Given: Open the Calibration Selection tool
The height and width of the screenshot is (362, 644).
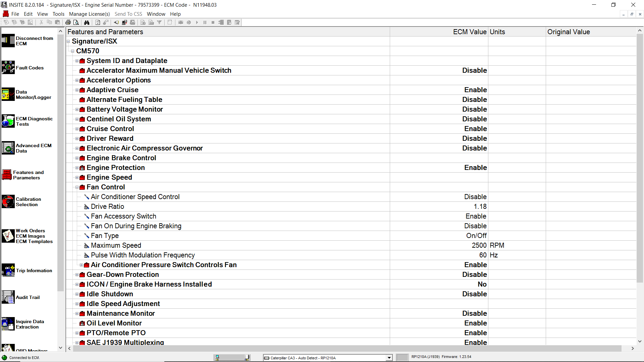Looking at the screenshot, I should [x=8, y=202].
